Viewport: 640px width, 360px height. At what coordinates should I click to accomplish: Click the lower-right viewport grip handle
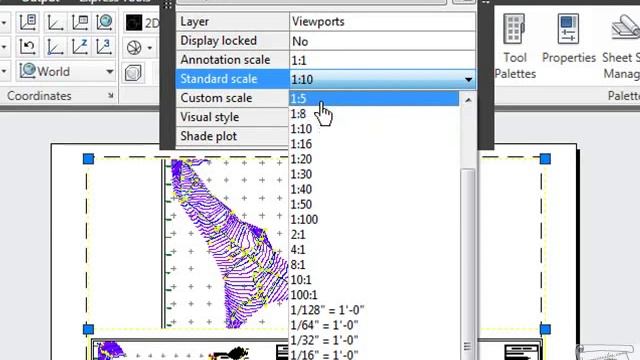click(x=545, y=329)
